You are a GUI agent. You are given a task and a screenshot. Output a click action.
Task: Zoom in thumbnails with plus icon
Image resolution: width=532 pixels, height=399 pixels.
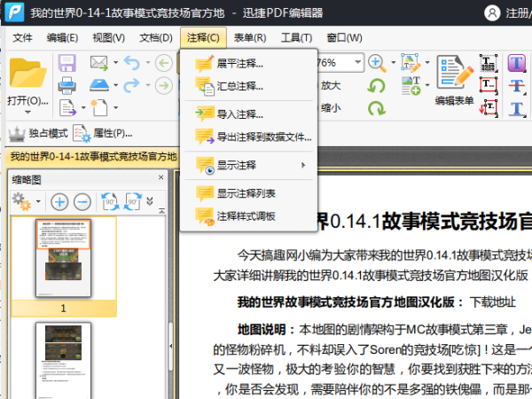[59, 201]
